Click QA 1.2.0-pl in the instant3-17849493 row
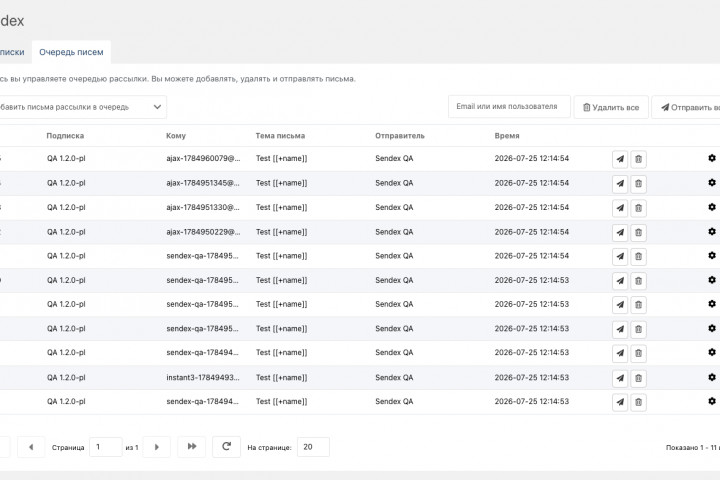The height and width of the screenshot is (480, 720). pos(66,378)
